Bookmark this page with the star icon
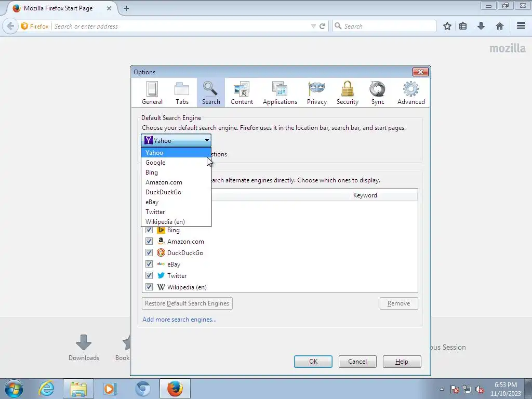 (447, 26)
